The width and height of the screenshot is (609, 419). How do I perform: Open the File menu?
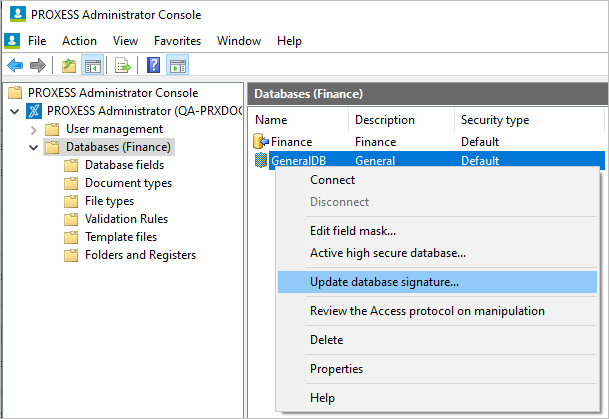click(x=37, y=41)
